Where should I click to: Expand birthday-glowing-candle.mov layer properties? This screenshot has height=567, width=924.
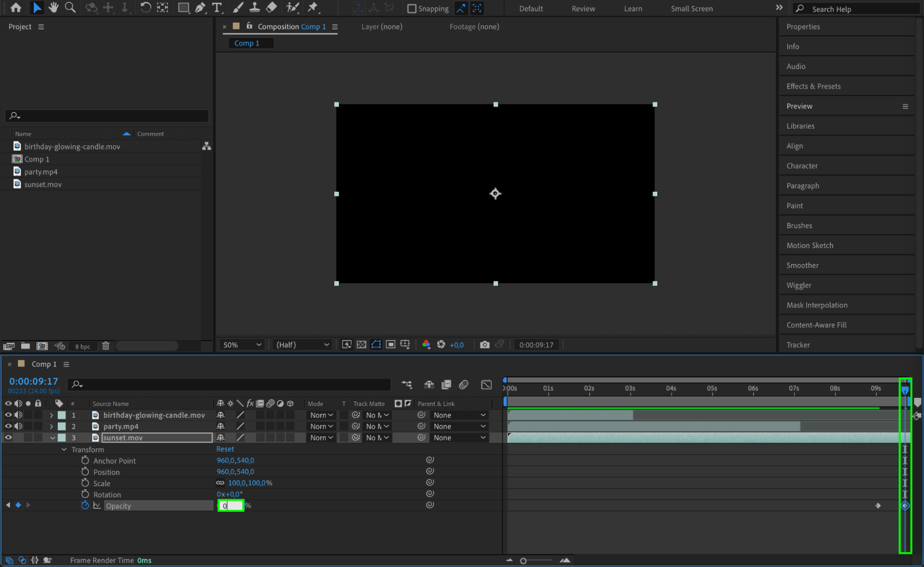51,415
